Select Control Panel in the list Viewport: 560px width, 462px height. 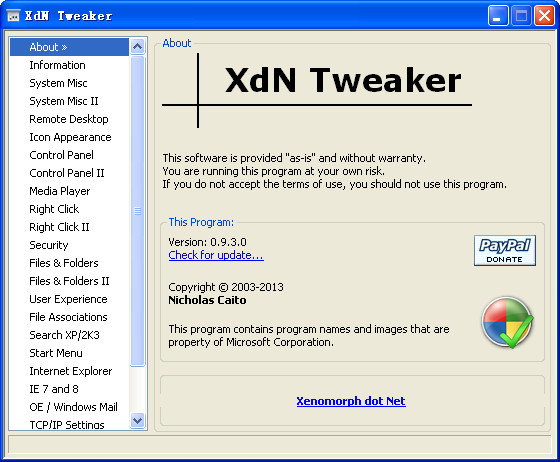tap(69, 155)
